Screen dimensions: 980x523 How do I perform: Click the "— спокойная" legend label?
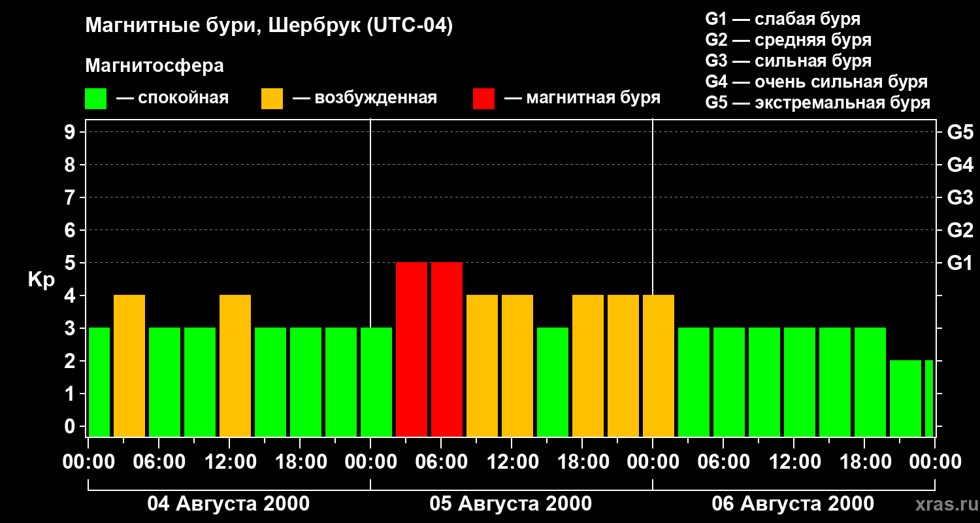pyautogui.click(x=172, y=98)
